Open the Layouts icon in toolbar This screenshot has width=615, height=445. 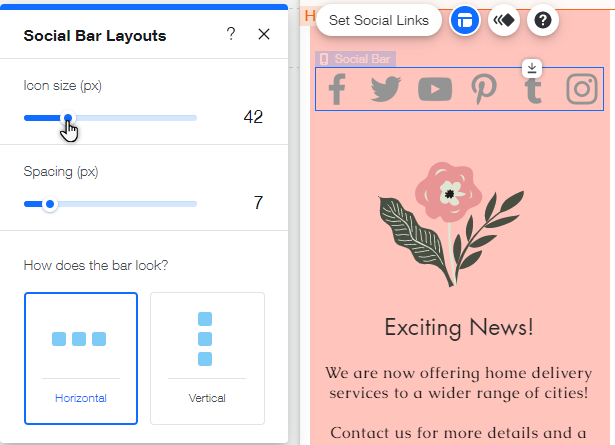point(465,20)
